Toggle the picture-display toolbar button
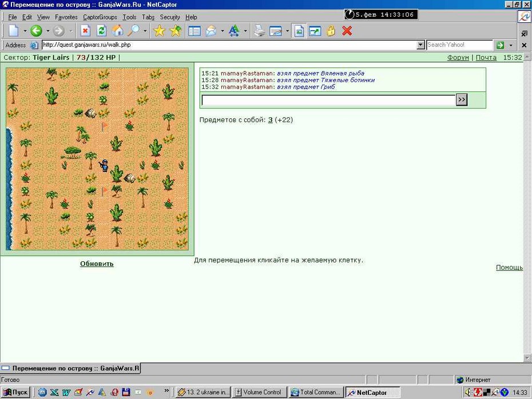This screenshot has height=399, width=532. [299, 31]
